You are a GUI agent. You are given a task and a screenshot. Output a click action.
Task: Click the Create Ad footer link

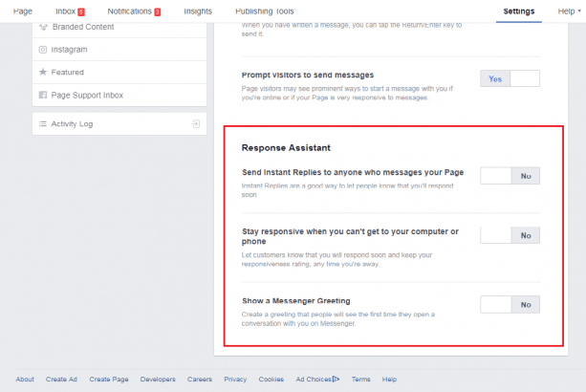tap(62, 380)
